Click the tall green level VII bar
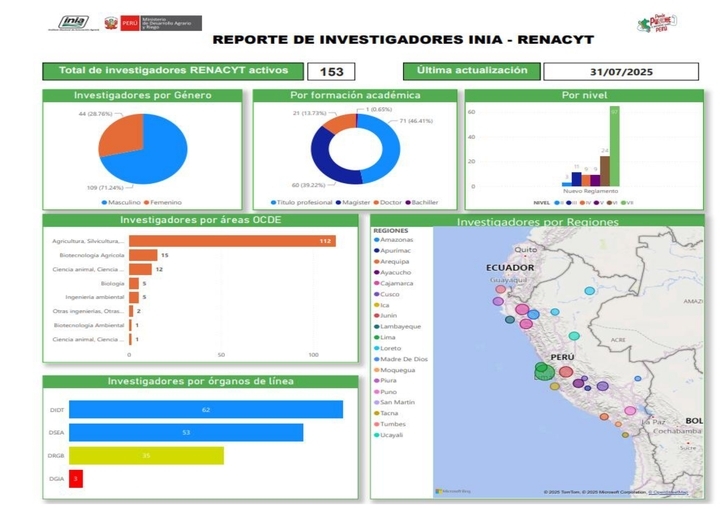720x509 pixels. click(x=614, y=146)
